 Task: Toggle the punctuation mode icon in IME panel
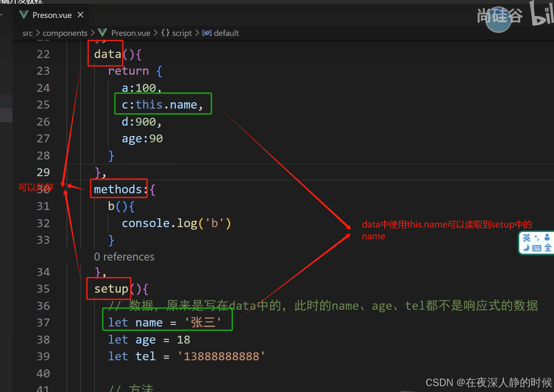pos(537,238)
